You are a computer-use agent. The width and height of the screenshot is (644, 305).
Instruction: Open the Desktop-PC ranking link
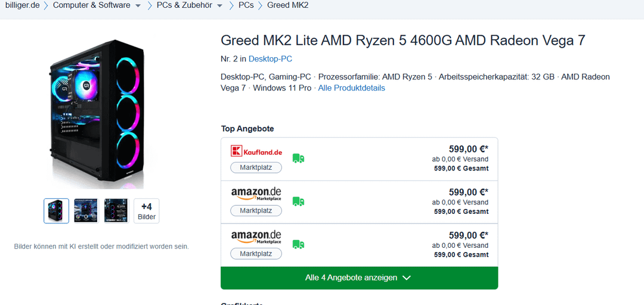270,59
